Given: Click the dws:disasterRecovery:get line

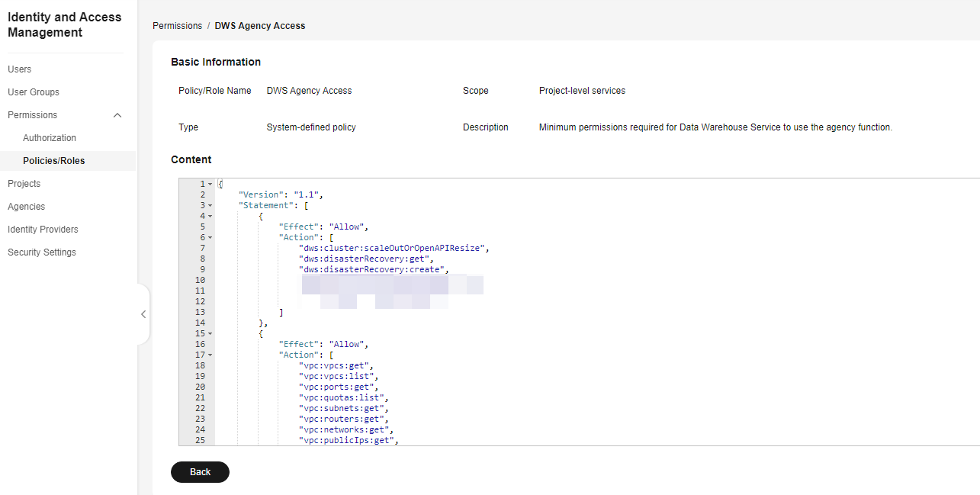Looking at the screenshot, I should (x=366, y=259).
